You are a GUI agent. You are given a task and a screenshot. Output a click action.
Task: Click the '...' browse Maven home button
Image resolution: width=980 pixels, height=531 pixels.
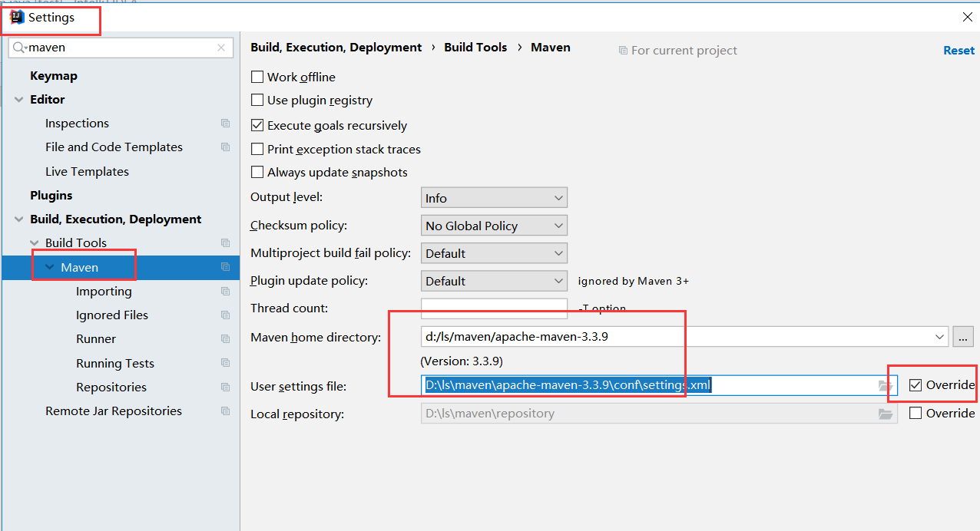963,336
